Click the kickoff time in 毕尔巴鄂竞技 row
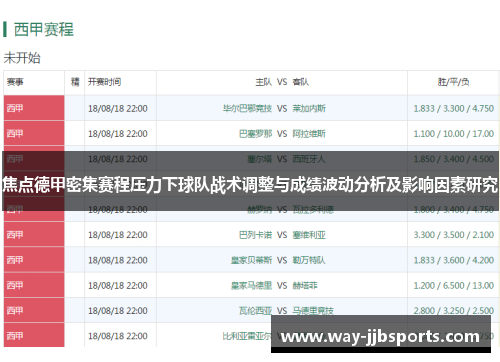 click(x=118, y=108)
